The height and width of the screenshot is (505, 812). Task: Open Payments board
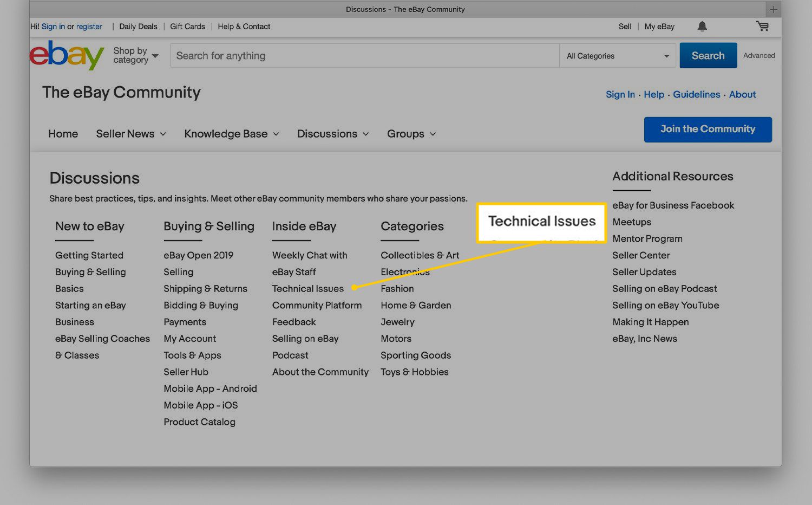(185, 322)
